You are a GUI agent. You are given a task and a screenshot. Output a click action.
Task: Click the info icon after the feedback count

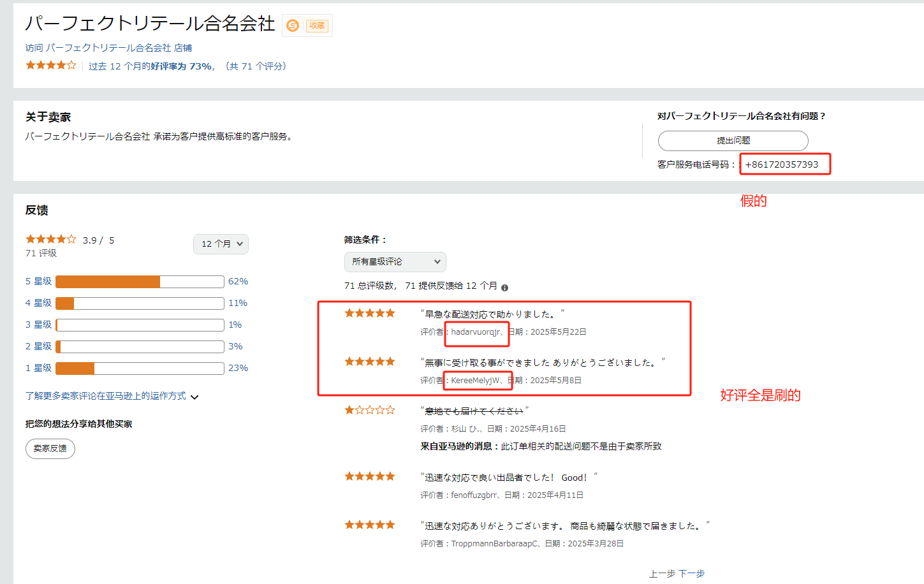504,287
